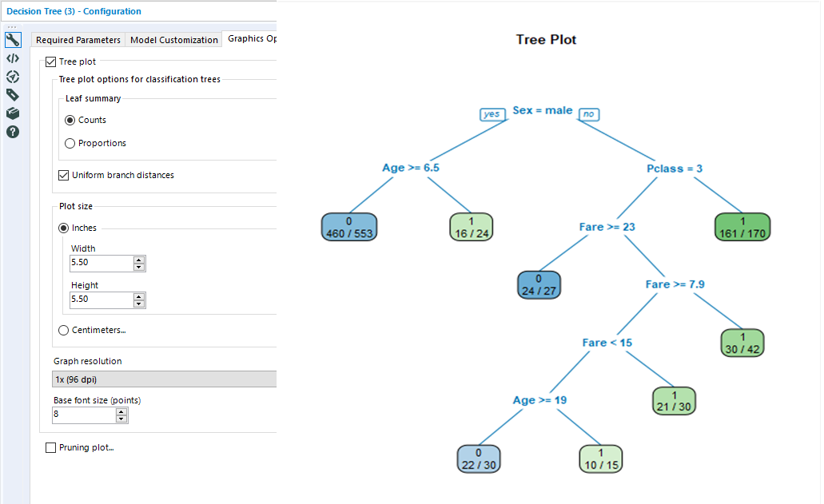
Task: Open the Annotation tag icon
Action: click(12, 94)
